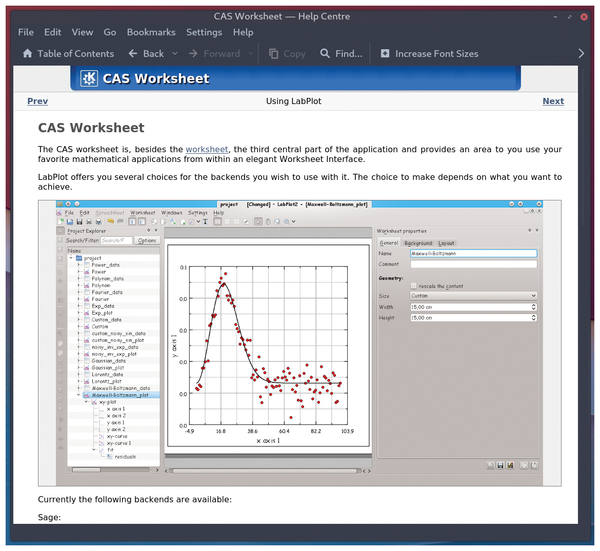Open the Help menu
The height and width of the screenshot is (551, 600).
click(x=243, y=32)
